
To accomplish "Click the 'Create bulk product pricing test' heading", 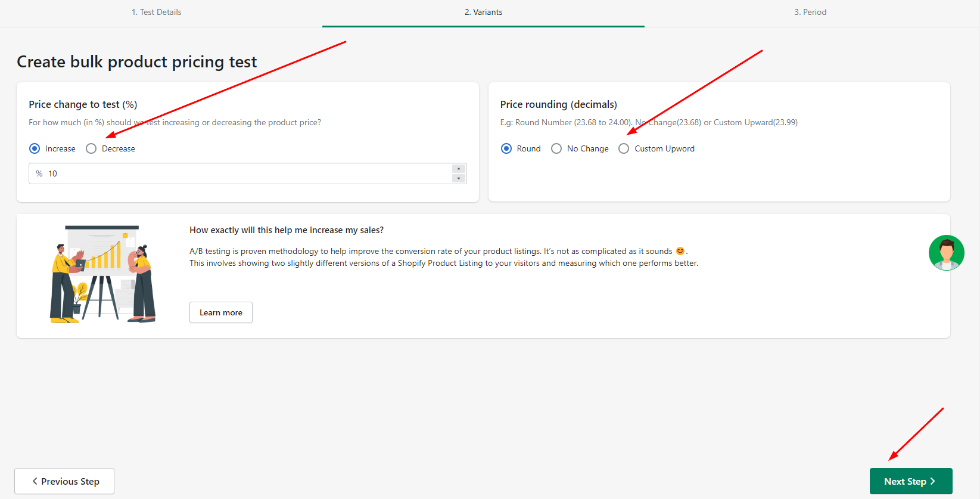I will 137,61.
